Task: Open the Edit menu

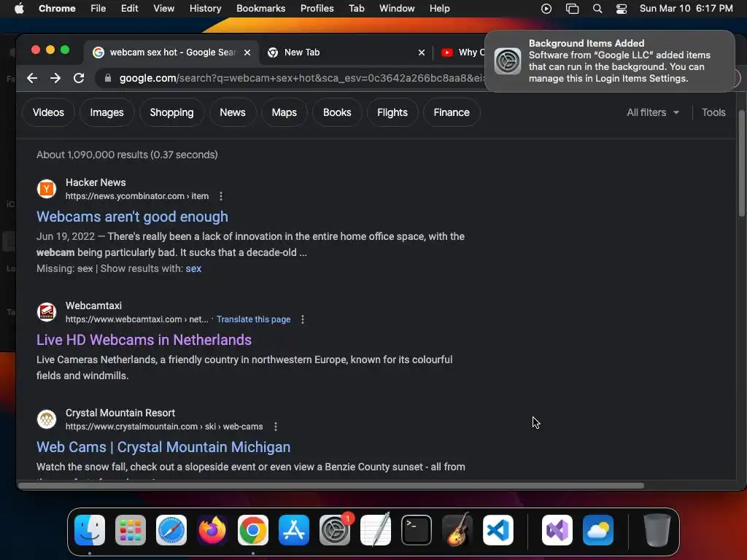Action: [x=130, y=9]
